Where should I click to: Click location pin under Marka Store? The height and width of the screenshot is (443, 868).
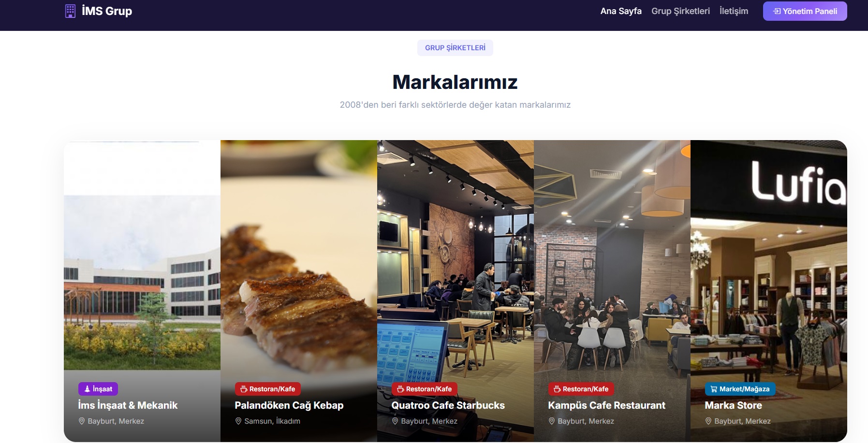(x=708, y=421)
